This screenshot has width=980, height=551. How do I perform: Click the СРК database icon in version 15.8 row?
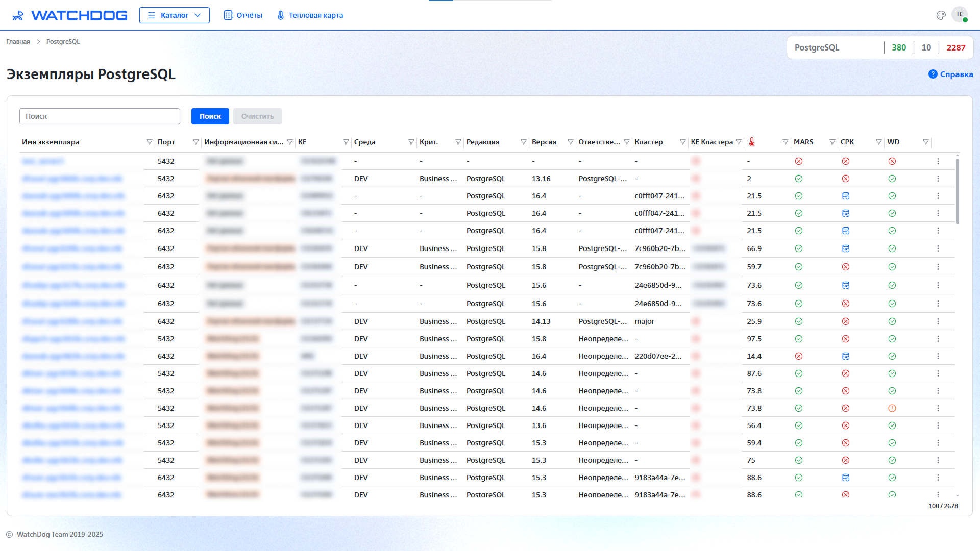[x=845, y=248]
